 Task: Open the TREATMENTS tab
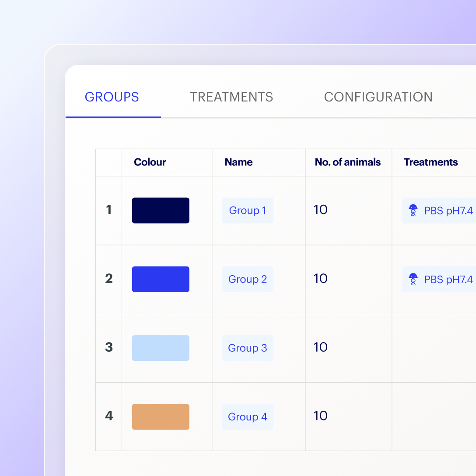[x=231, y=97]
